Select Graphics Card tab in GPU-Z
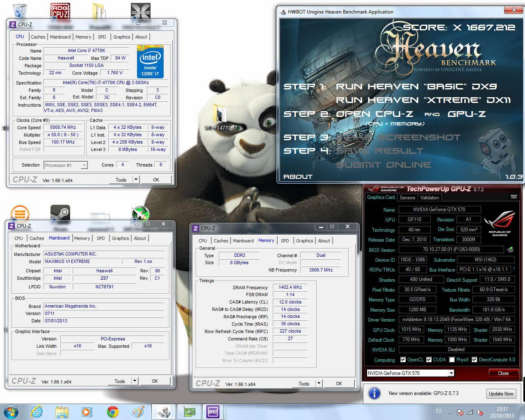 [381, 197]
